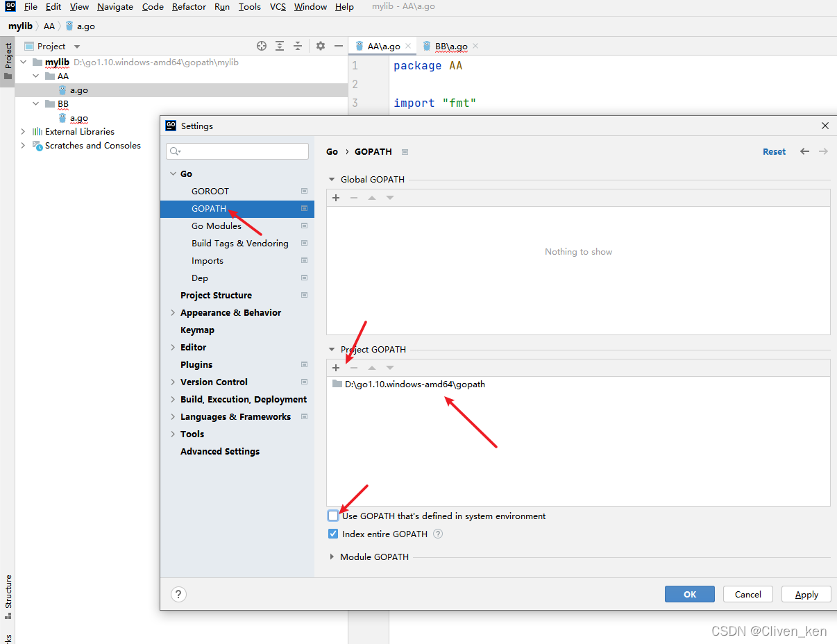837x644 pixels.
Task: Click the add path plus icon under Project GOPATH
Action: (x=336, y=368)
